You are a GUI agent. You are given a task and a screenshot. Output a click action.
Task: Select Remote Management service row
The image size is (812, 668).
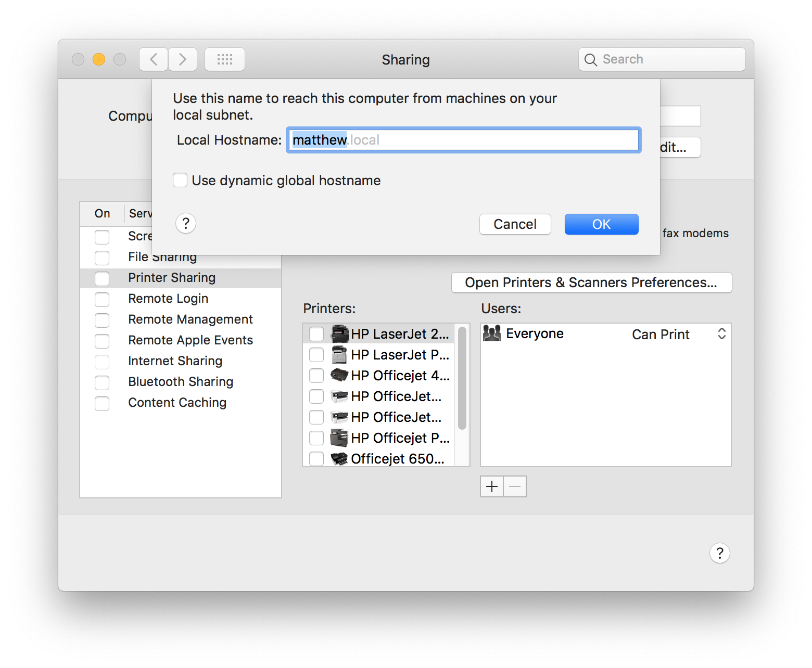[181, 319]
